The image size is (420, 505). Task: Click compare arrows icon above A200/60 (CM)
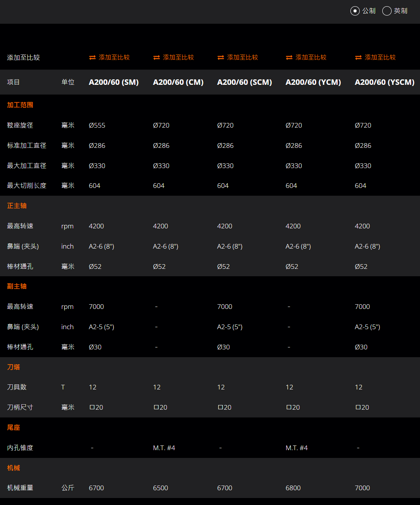click(x=156, y=58)
